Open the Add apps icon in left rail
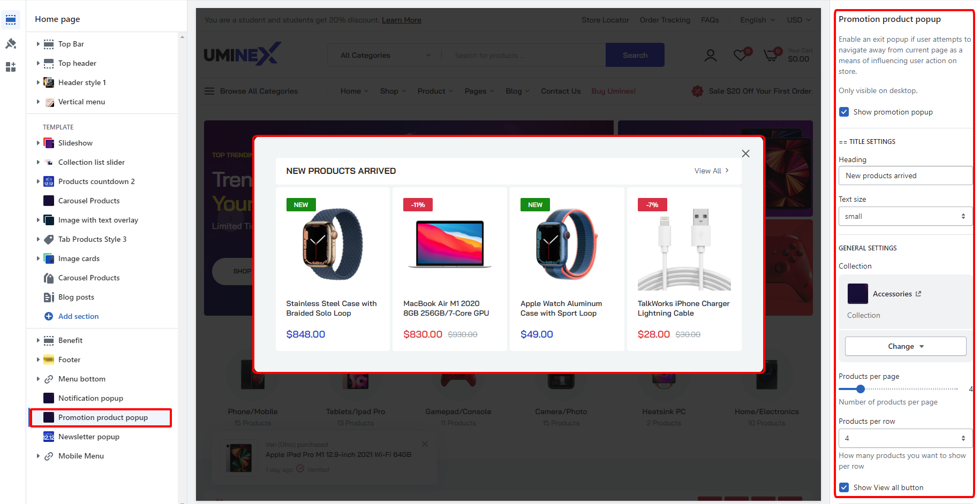This screenshot has height=504, width=980. [x=11, y=67]
